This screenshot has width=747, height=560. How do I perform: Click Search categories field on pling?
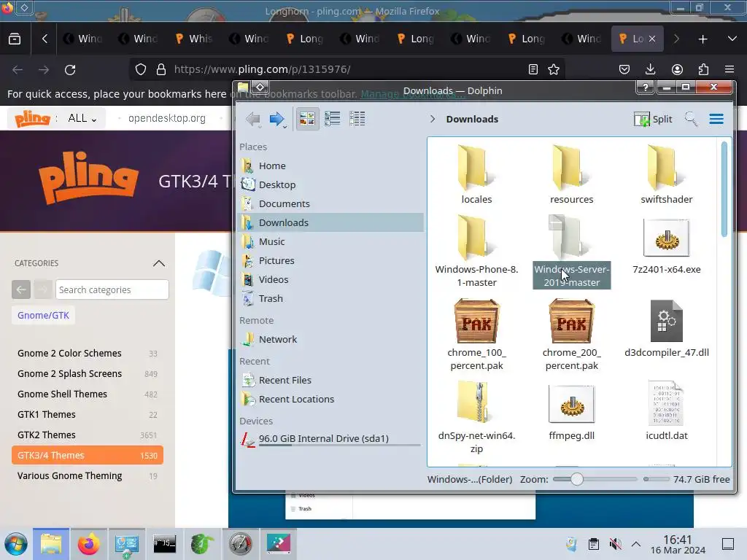tap(112, 289)
